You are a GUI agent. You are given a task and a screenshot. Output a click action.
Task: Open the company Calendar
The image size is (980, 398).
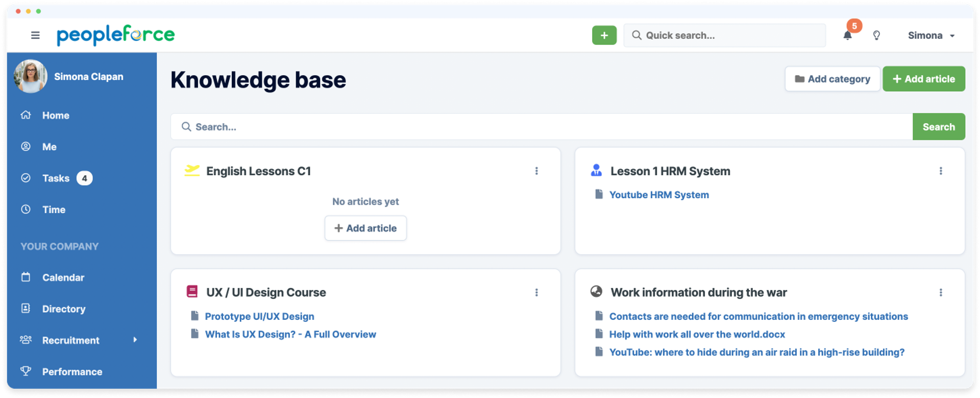tap(63, 277)
